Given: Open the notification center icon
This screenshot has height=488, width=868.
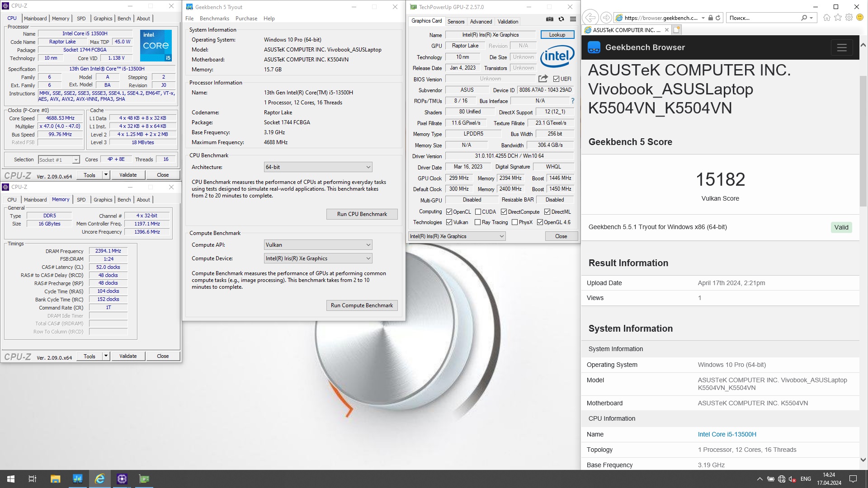Looking at the screenshot, I should pyautogui.click(x=853, y=479).
